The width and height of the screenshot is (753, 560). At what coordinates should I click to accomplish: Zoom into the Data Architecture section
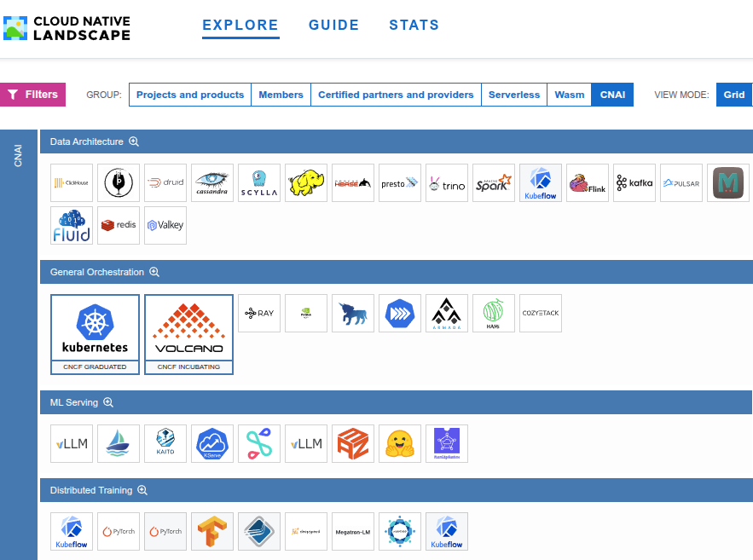tap(134, 141)
